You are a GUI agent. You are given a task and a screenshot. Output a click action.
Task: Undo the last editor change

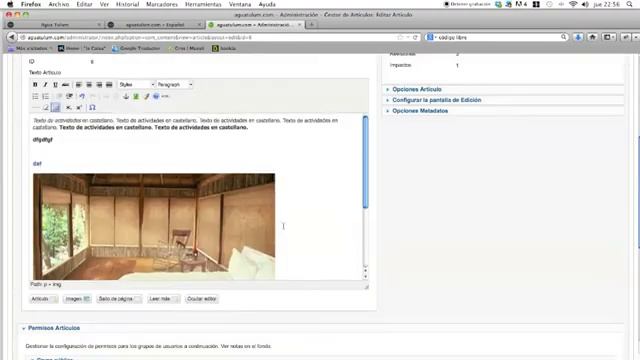82,96
